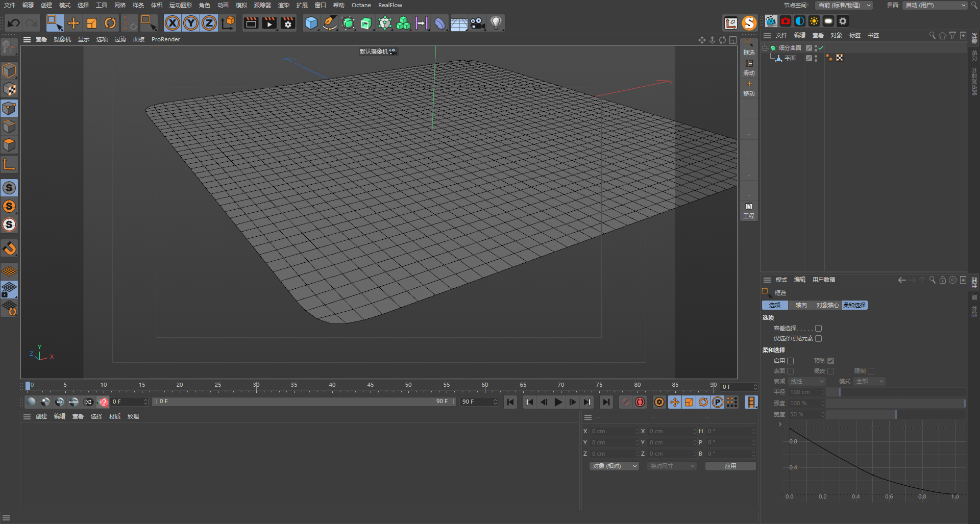Open the 节点空间 dropdown
The image size is (980, 524).
point(844,5)
